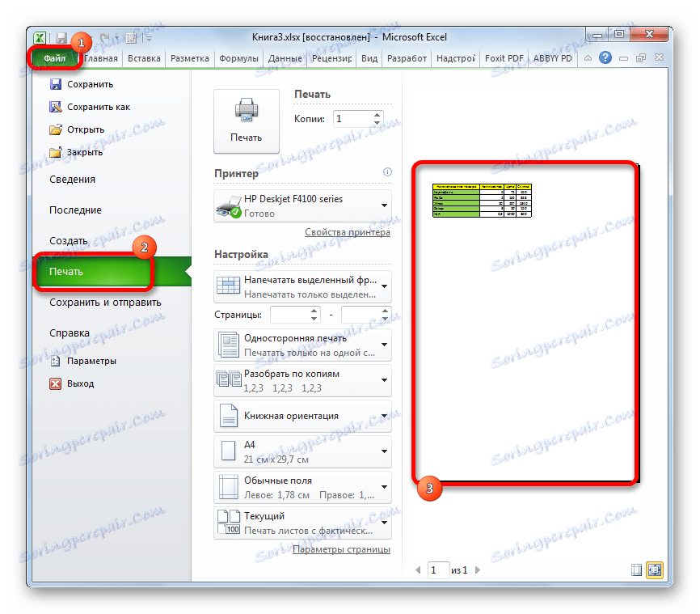Image resolution: width=700 pixels, height=614 pixels.
Task: Open the Рецензирование tab
Action: [x=331, y=57]
